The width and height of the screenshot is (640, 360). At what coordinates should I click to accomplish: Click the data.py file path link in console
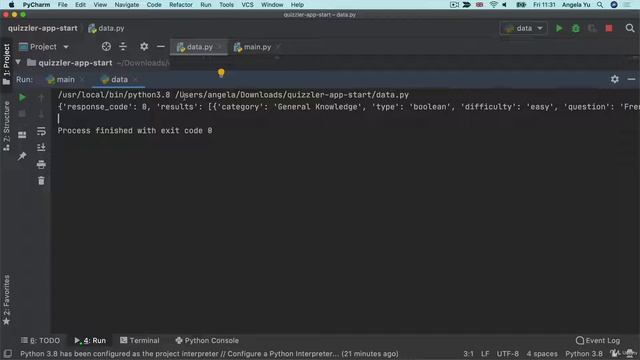292,95
